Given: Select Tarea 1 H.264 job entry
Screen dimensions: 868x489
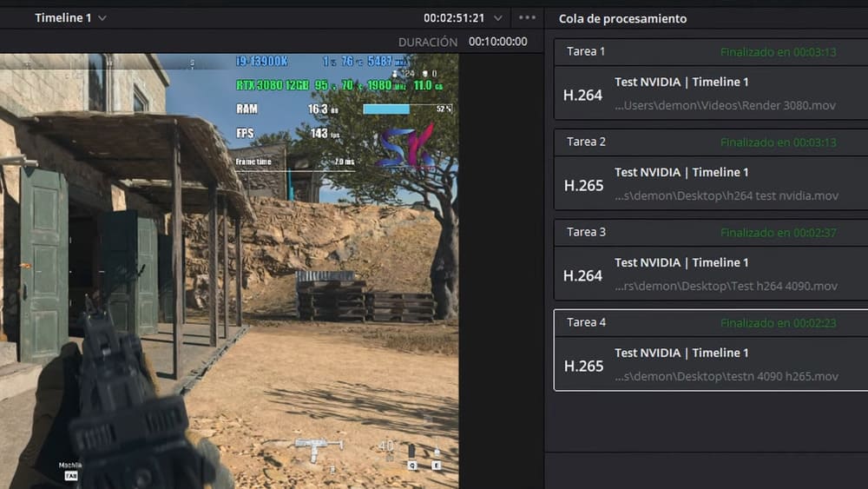Looking at the screenshot, I should (x=711, y=93).
